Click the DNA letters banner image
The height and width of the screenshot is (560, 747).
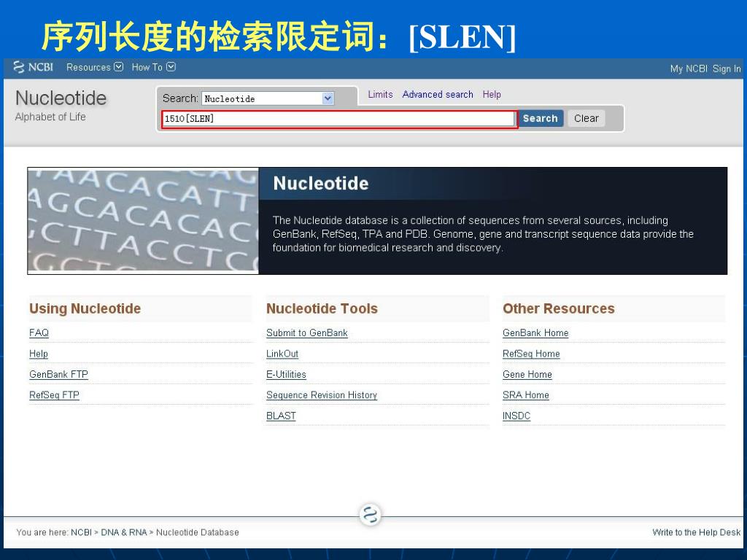[x=144, y=220]
